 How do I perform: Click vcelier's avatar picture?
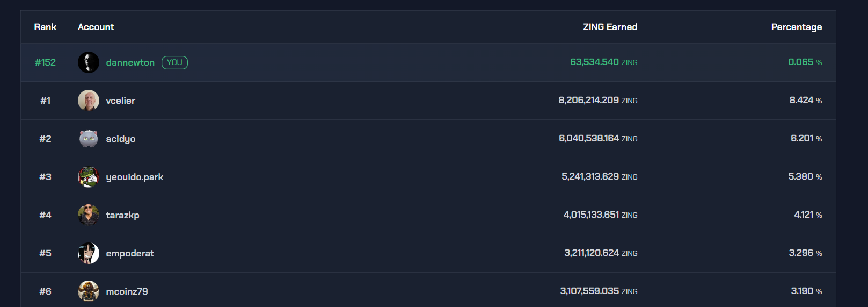pos(89,101)
